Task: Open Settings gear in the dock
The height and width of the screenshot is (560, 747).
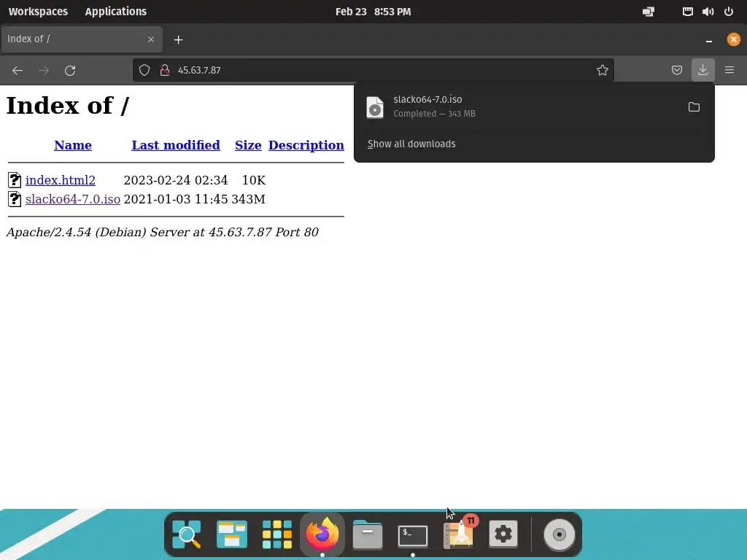Action: [x=503, y=534]
